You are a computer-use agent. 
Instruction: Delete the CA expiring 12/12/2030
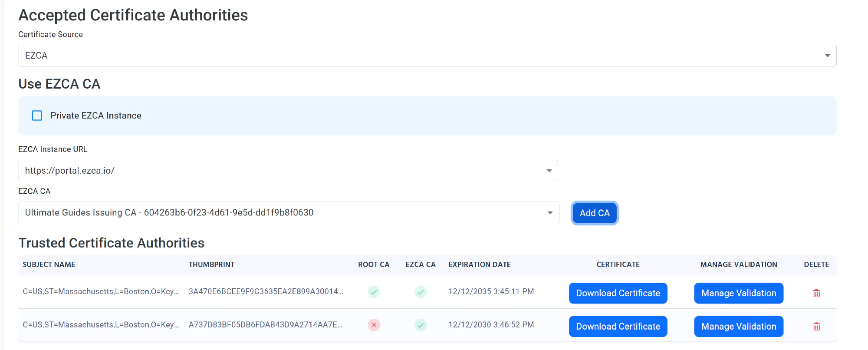tap(816, 327)
